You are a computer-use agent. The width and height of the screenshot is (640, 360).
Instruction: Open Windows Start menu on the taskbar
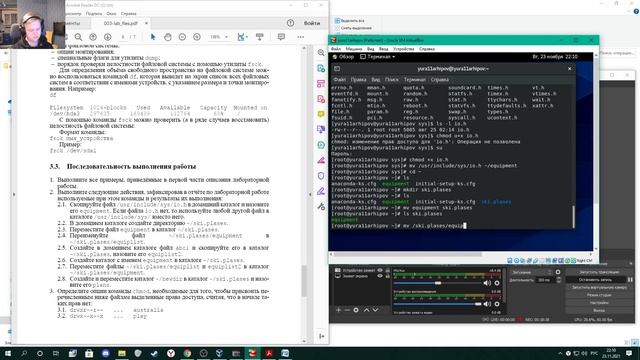click(7, 353)
